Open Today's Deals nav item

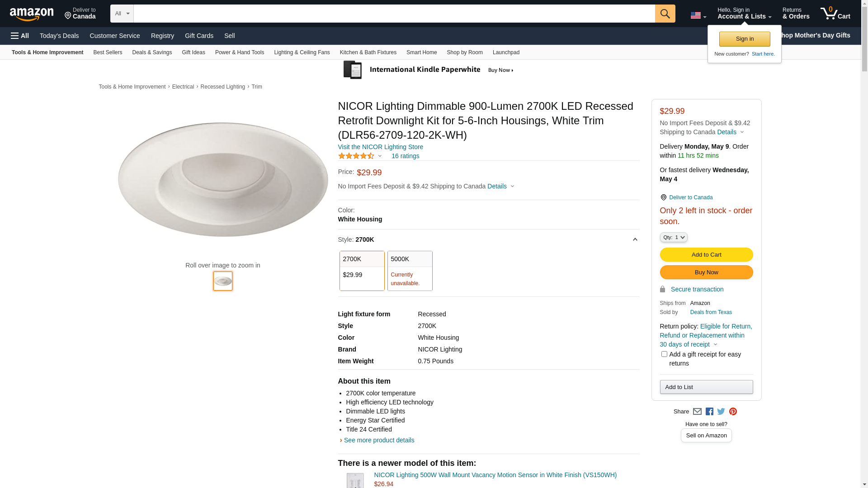59,36
